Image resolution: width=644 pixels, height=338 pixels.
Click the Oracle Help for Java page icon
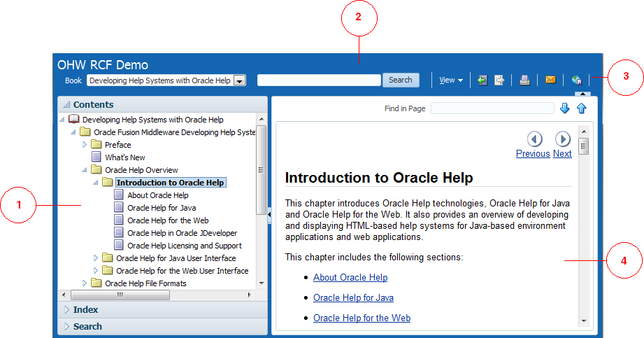[119, 207]
